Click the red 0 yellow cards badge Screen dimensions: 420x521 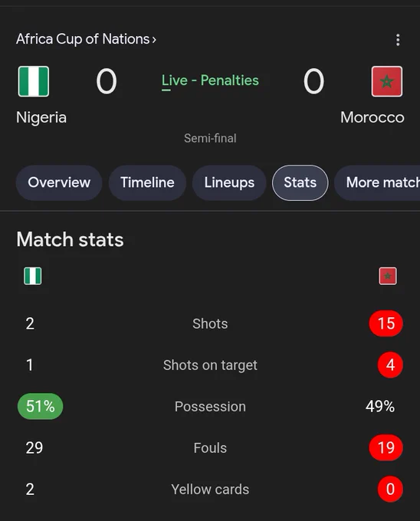(390, 489)
